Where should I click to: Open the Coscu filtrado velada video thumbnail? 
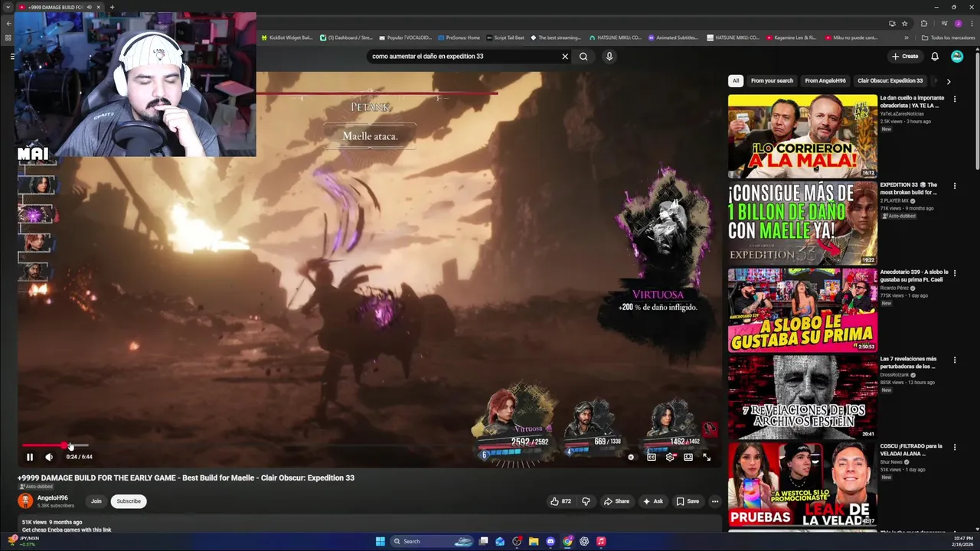[802, 484]
